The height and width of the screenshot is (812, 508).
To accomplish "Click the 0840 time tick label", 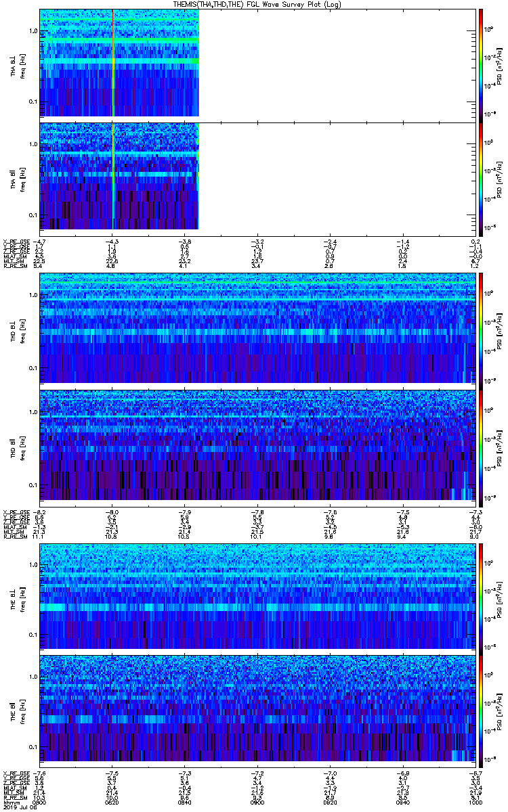I will pyautogui.click(x=184, y=803).
